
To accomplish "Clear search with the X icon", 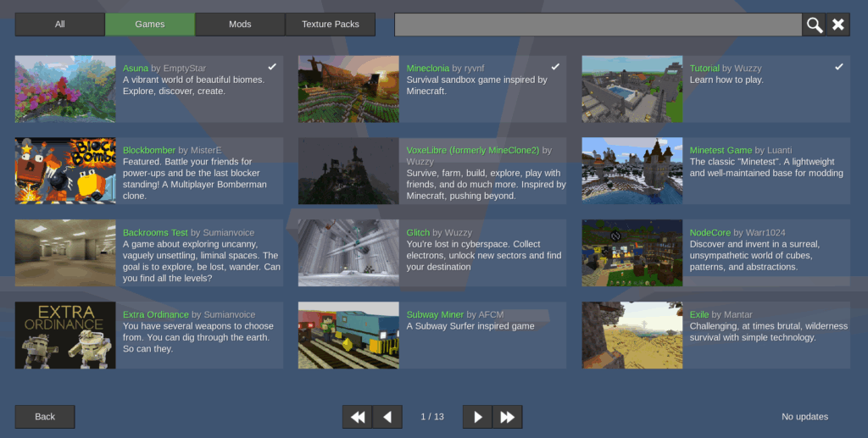I will coord(838,25).
